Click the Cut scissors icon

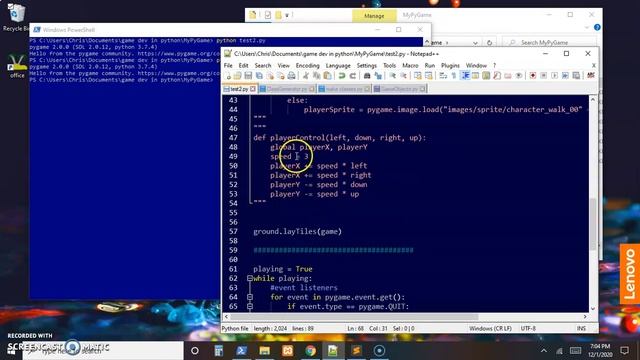tap(306, 76)
